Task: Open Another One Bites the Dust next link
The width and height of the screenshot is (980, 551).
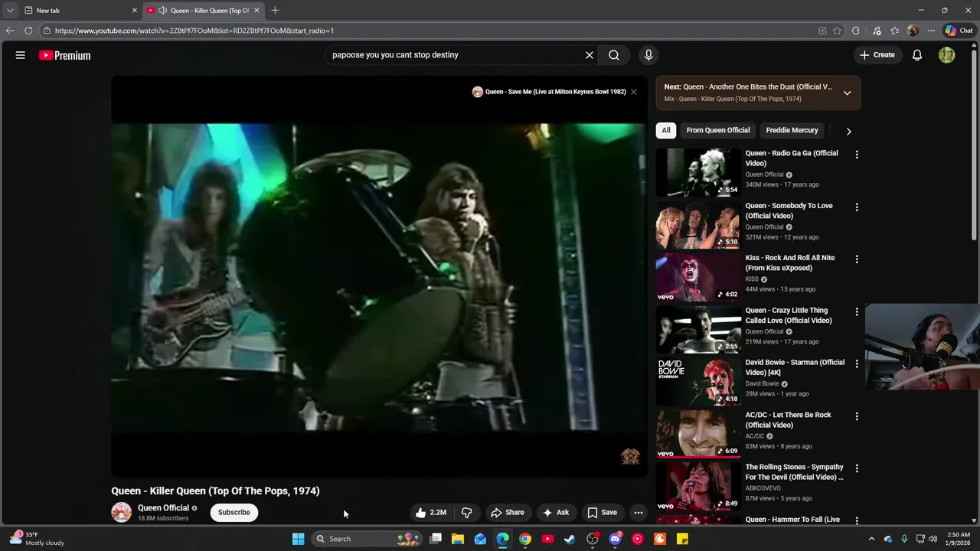Action: [748, 87]
